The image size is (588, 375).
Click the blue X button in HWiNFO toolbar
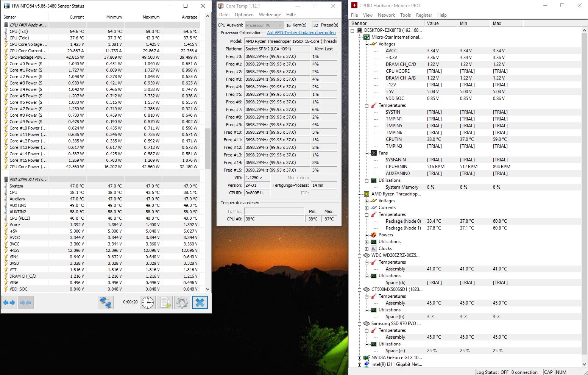[x=200, y=303]
